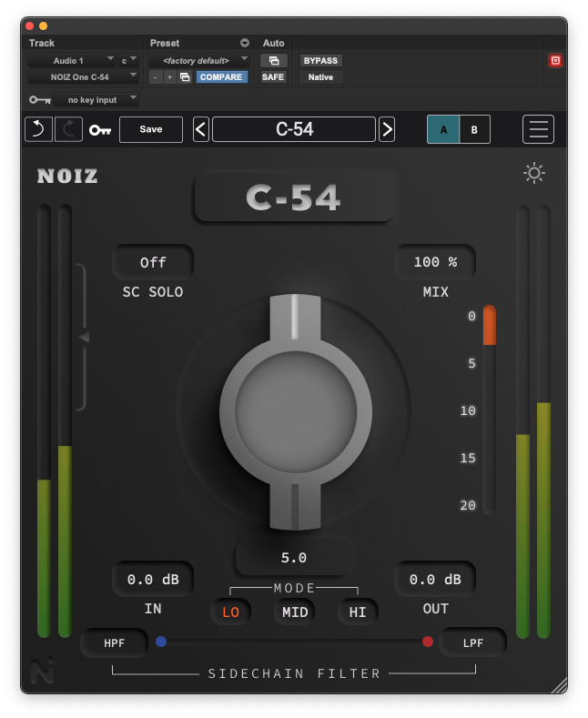Viewport: 588px width, 718px height.
Task: Enable the HI mode
Action: click(x=358, y=612)
